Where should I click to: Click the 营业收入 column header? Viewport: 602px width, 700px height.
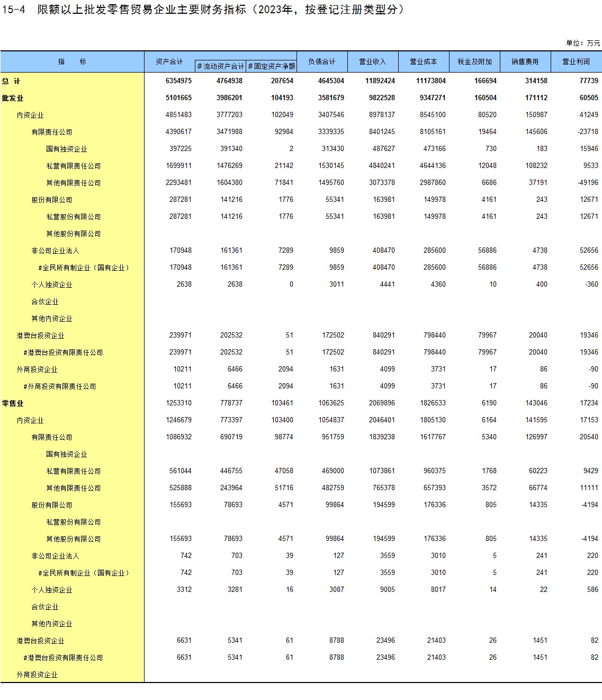click(x=373, y=61)
